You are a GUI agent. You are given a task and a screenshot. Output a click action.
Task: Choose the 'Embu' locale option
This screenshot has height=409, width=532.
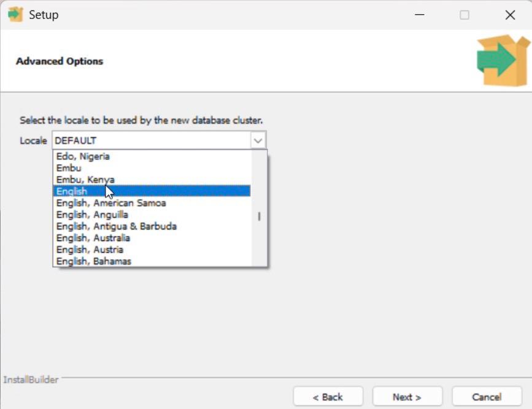tap(69, 168)
